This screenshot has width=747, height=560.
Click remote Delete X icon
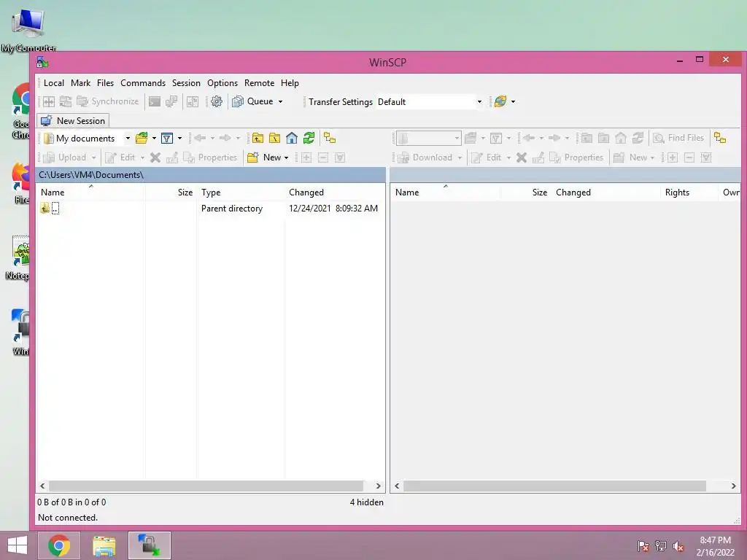pos(522,157)
